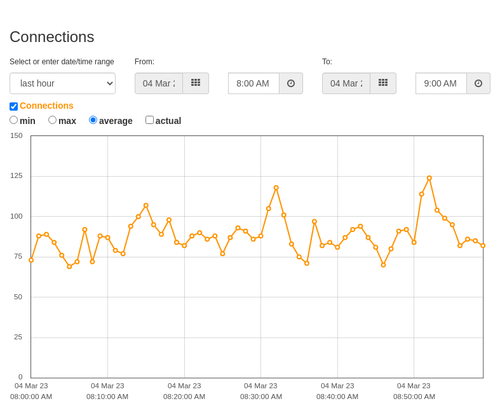Click the orange Connections series label
The width and height of the screenshot is (500, 403).
click(x=46, y=106)
